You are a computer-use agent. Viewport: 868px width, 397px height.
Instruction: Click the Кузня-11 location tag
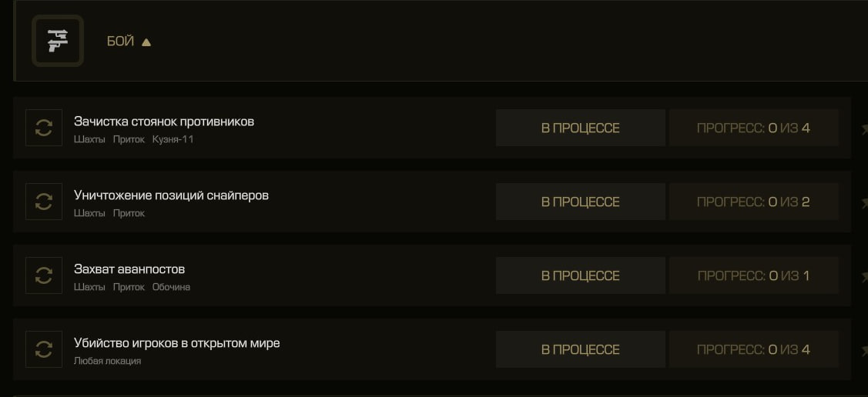point(173,139)
